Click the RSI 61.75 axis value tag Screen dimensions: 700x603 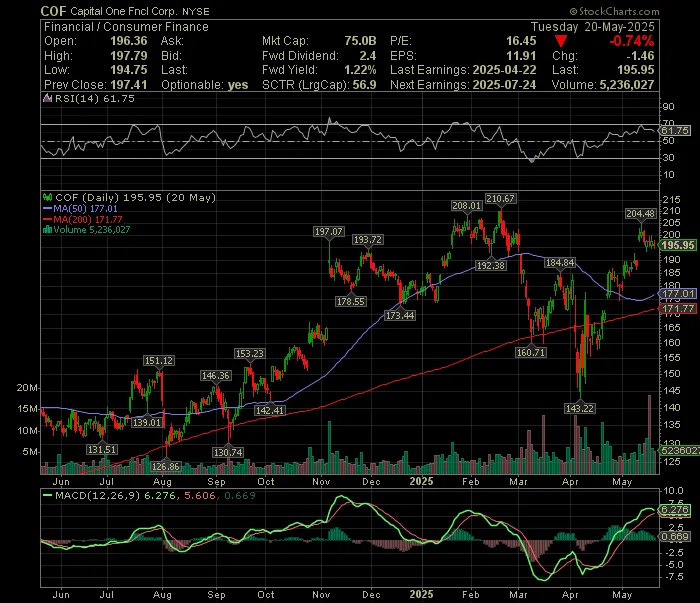pyautogui.click(x=675, y=131)
